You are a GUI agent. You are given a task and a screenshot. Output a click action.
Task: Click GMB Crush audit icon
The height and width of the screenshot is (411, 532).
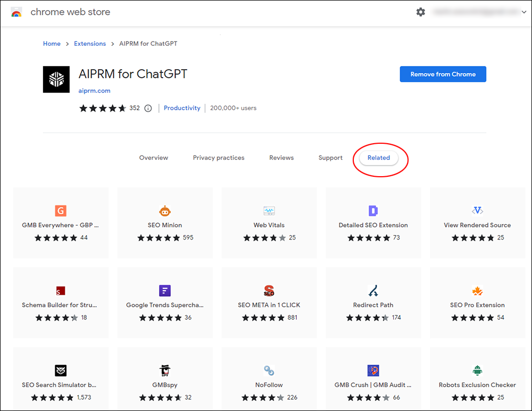click(x=373, y=371)
